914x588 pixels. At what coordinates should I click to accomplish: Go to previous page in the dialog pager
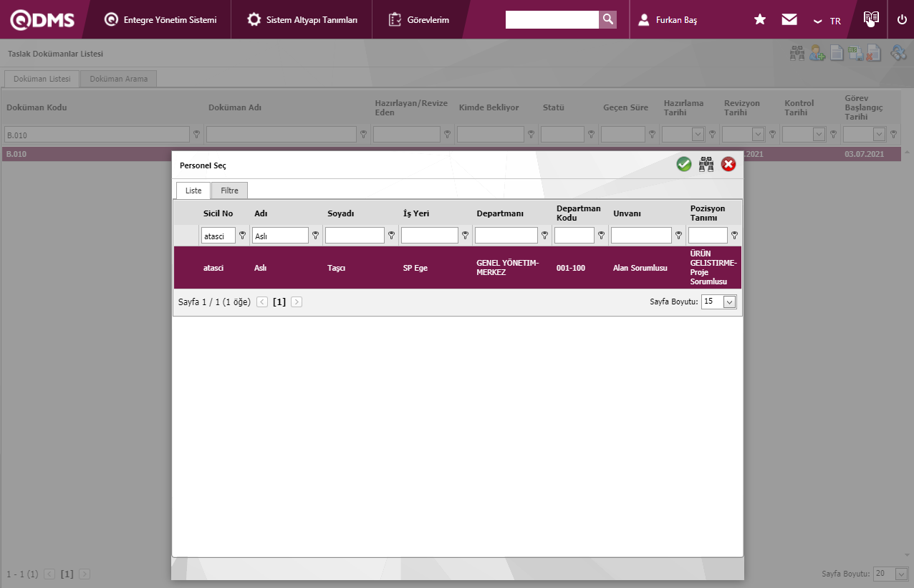click(x=262, y=302)
